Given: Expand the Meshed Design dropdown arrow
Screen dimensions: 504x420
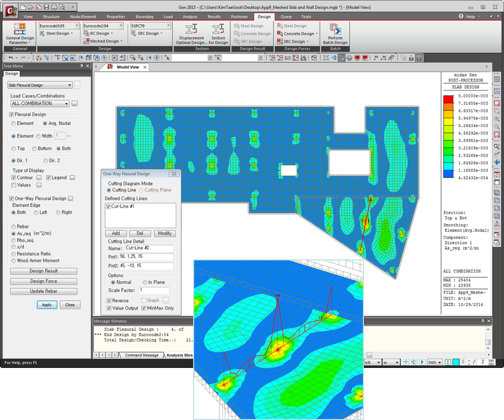Looking at the screenshot, I should [x=121, y=41].
